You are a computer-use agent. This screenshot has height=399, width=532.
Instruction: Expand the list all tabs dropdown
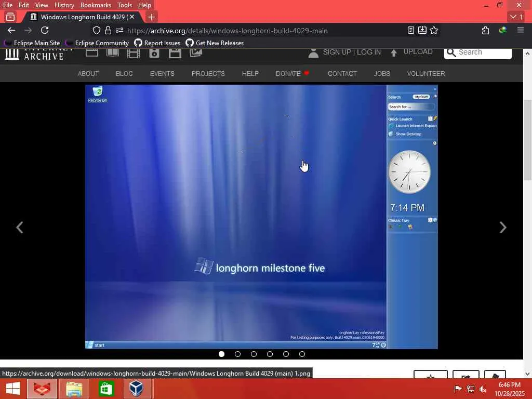[517, 17]
